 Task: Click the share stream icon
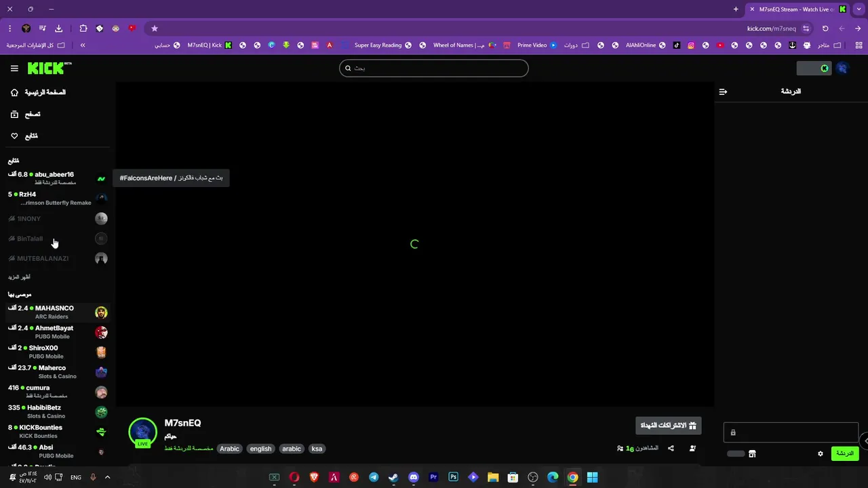(x=671, y=448)
